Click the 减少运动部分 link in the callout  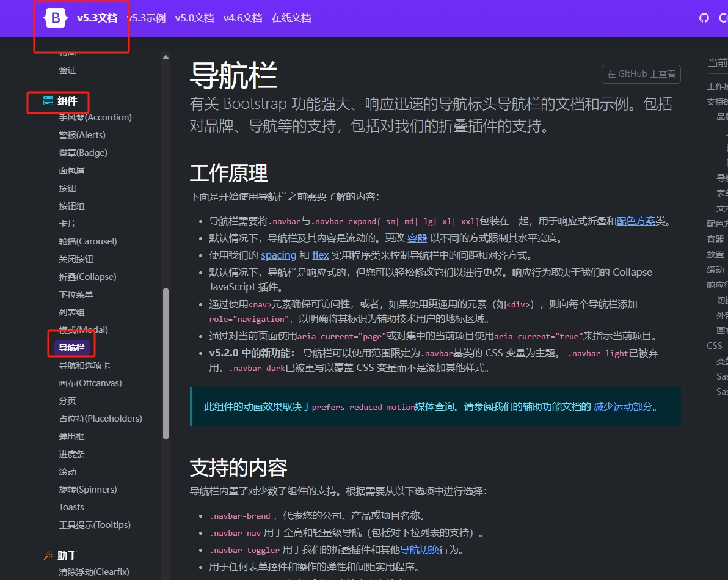622,406
